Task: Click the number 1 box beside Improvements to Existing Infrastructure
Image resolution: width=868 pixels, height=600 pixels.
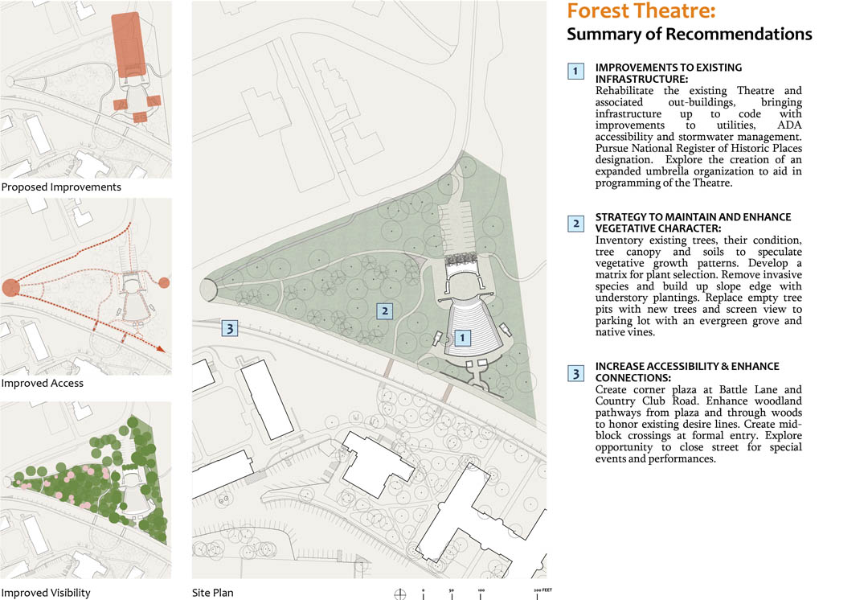Action: pos(575,71)
